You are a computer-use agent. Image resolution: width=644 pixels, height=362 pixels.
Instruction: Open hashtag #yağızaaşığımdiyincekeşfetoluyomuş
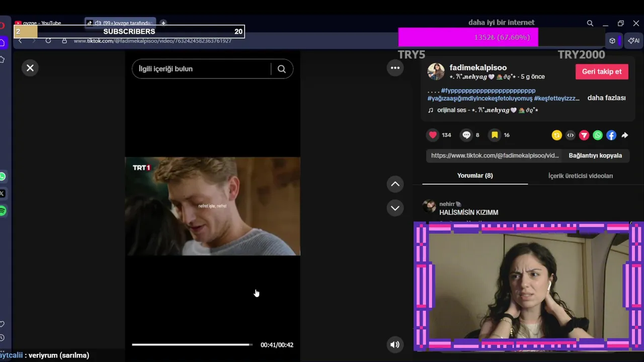click(479, 98)
